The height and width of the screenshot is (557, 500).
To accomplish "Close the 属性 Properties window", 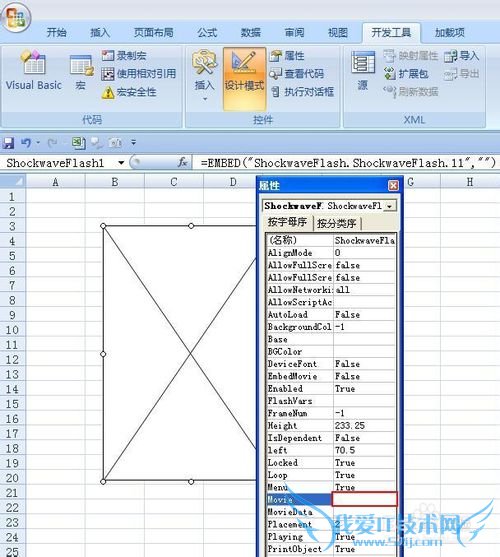I will (x=393, y=185).
